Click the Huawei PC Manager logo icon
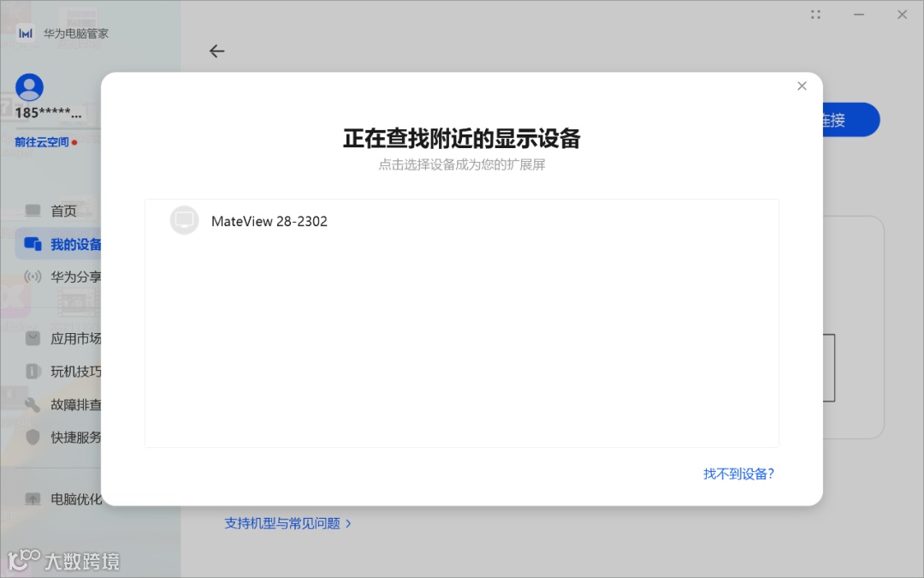924x578 pixels. 26,33
